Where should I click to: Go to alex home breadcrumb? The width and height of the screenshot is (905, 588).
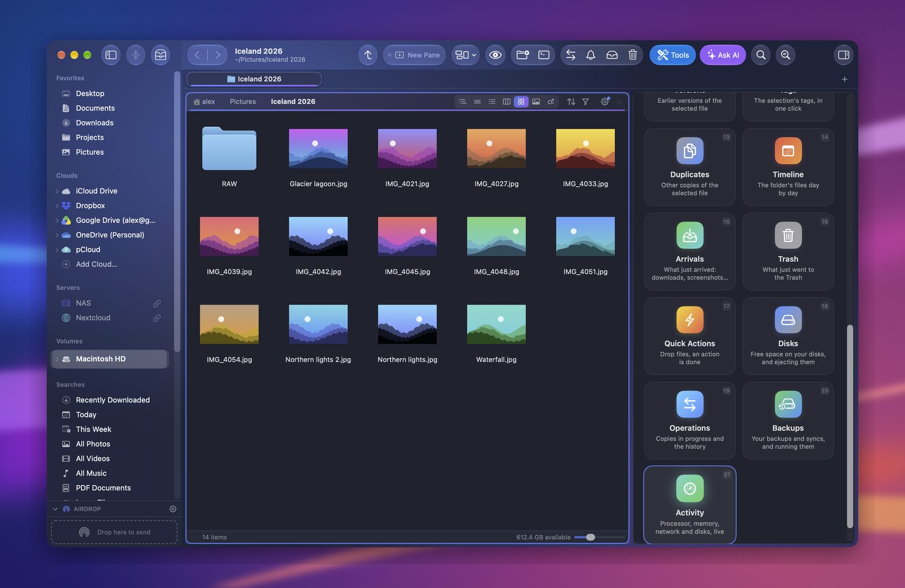point(204,102)
